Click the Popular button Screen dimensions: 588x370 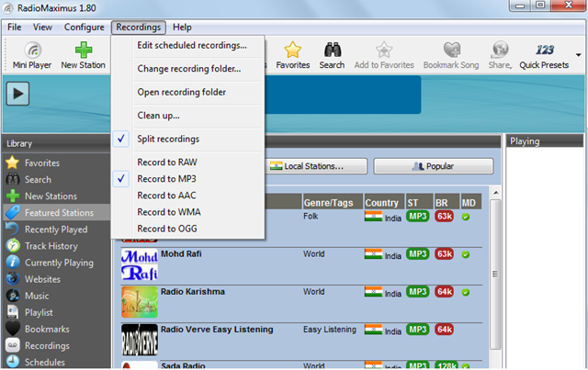pyautogui.click(x=434, y=166)
